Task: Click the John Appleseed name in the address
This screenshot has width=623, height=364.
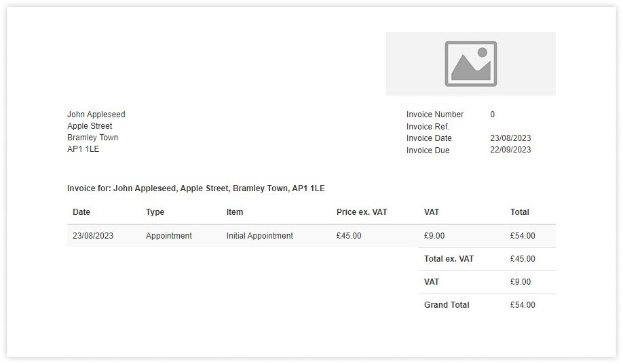Action: (x=96, y=115)
